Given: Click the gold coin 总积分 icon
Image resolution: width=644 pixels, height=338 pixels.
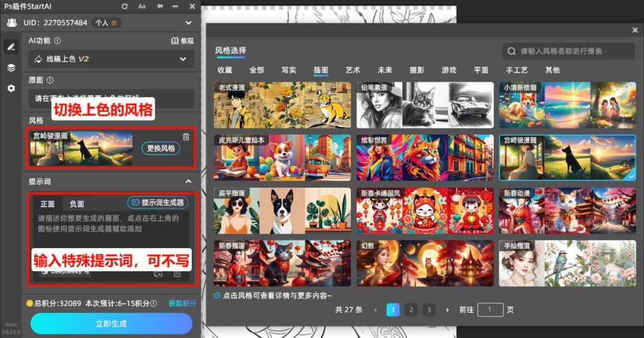Looking at the screenshot, I should [x=30, y=303].
